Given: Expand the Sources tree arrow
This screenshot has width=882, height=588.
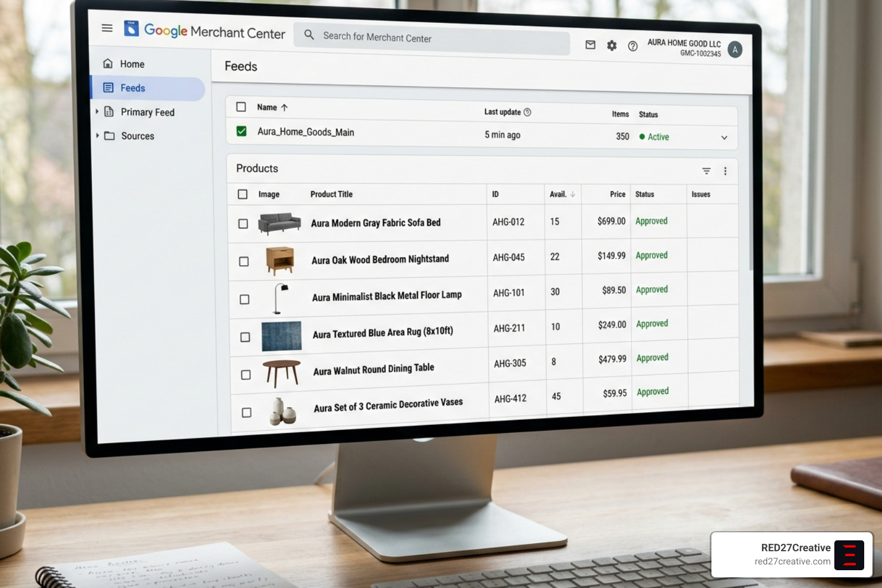Looking at the screenshot, I should 97,136.
